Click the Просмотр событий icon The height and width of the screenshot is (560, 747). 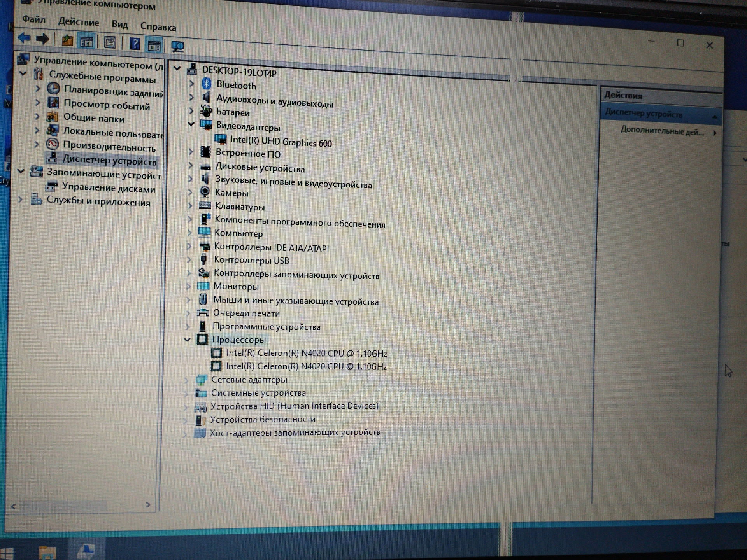tap(53, 103)
